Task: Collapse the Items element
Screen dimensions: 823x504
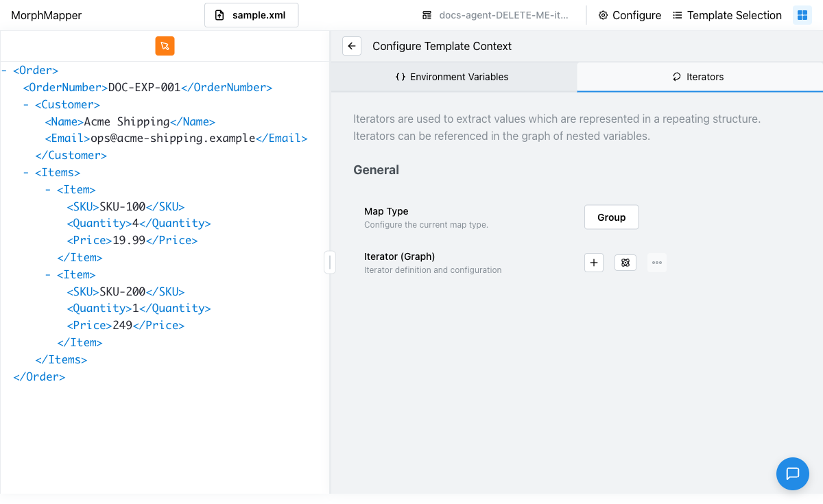Action: tap(26, 173)
